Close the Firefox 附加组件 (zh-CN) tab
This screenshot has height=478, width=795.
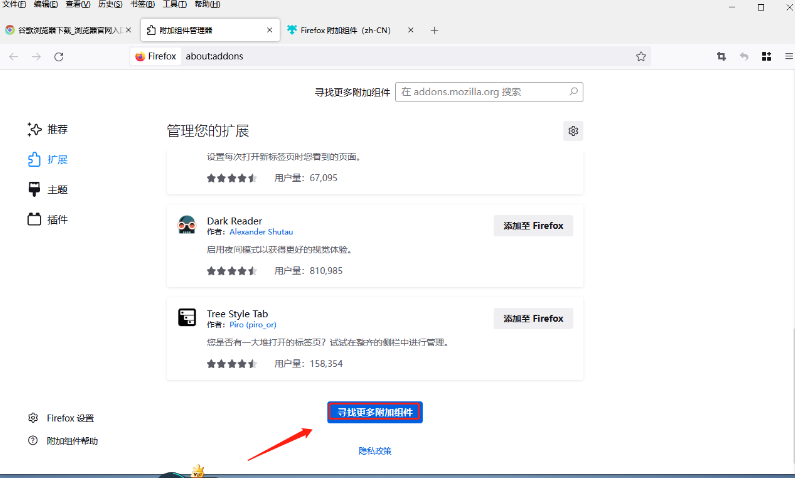[411, 30]
